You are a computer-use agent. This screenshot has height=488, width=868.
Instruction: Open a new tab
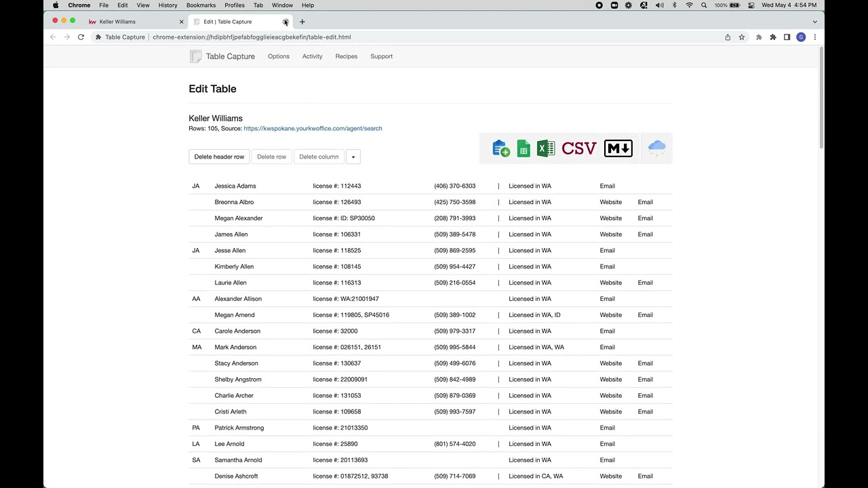pyautogui.click(x=302, y=22)
